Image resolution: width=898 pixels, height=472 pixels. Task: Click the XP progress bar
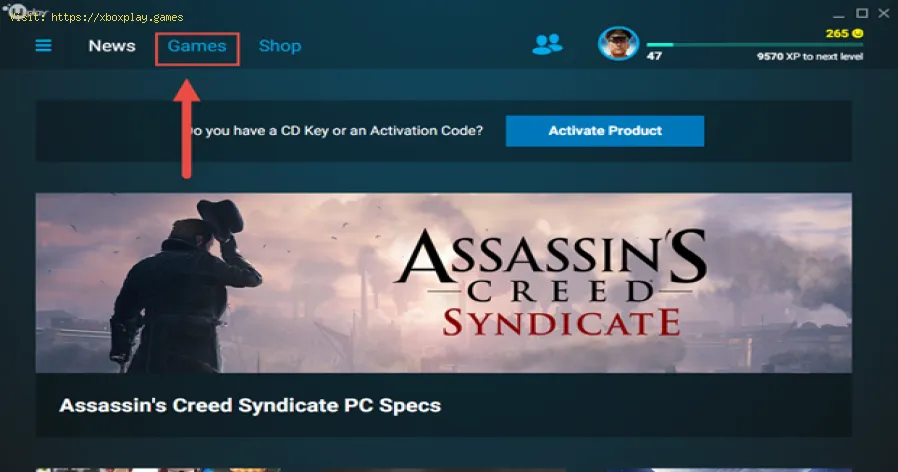pyautogui.click(x=754, y=44)
